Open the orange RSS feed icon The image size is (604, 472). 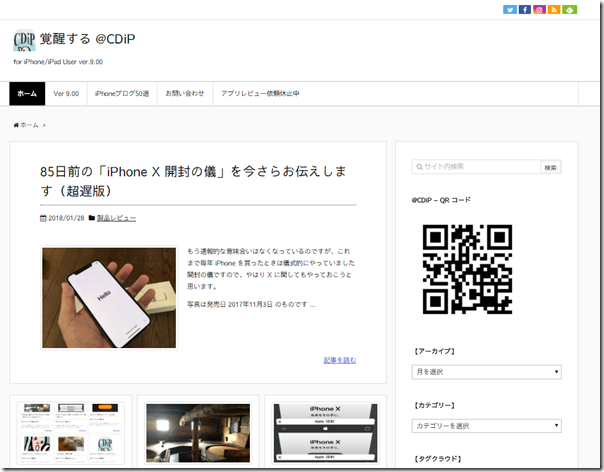[554, 10]
